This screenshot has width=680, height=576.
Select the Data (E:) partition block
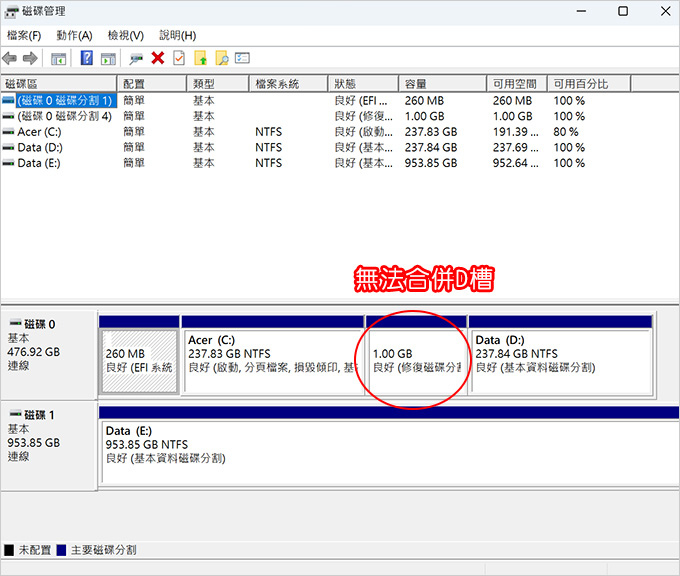point(389,452)
